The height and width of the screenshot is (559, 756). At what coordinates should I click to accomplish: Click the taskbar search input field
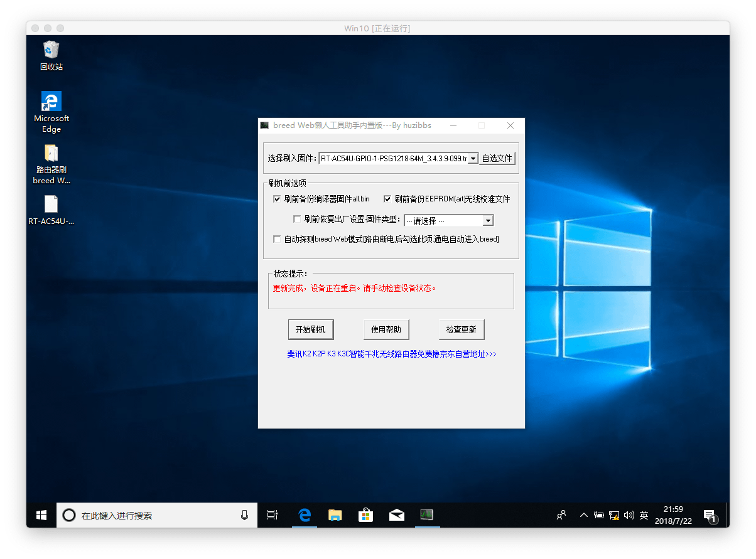tap(157, 515)
